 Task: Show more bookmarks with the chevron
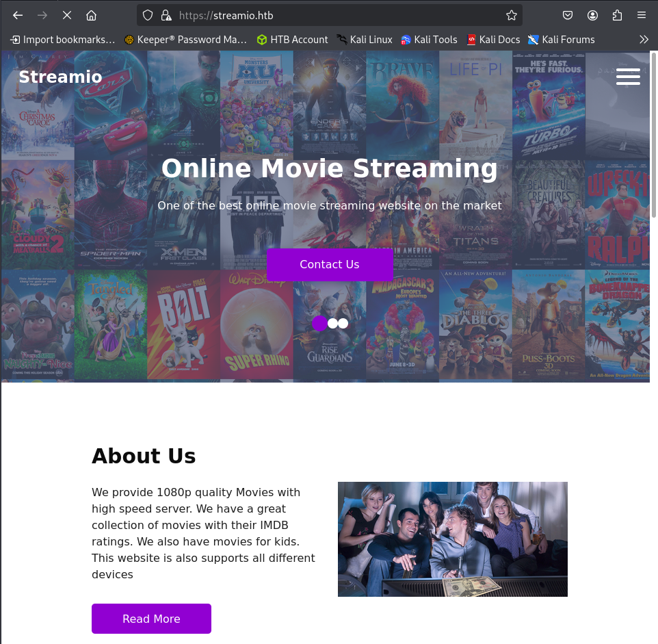[x=644, y=40]
